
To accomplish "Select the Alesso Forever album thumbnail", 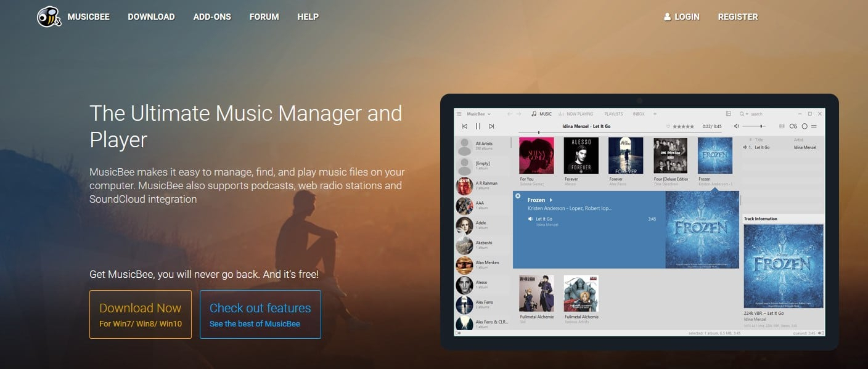I will [x=581, y=155].
